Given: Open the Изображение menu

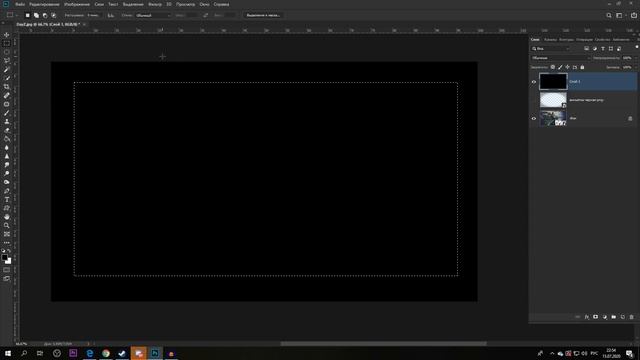Looking at the screenshot, I should pos(77,4).
